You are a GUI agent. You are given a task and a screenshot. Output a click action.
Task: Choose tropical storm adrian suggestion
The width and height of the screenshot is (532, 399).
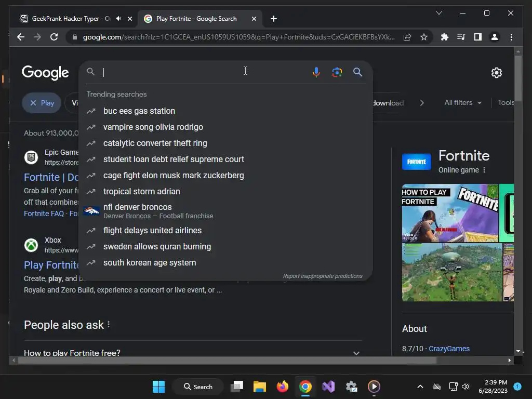pyautogui.click(x=225, y=191)
